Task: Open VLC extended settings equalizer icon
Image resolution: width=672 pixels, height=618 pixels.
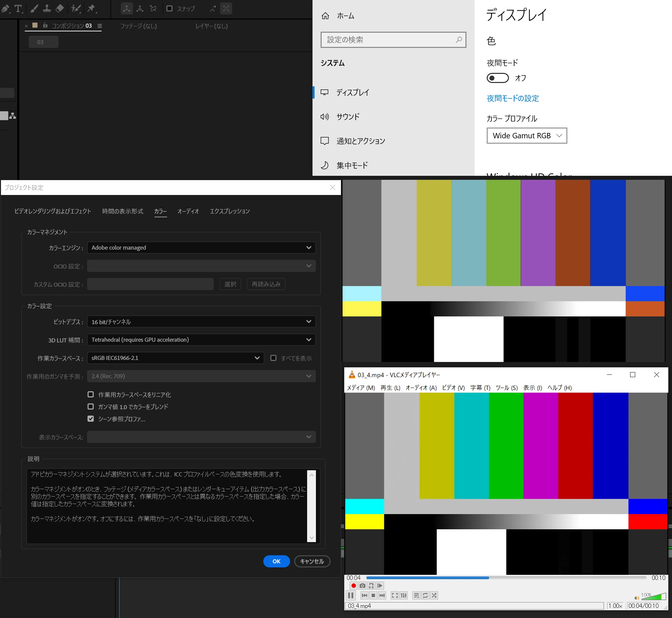Action: point(404,595)
